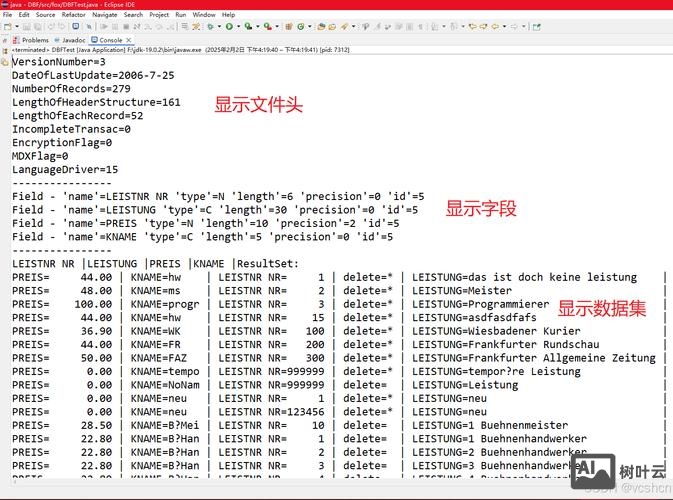
Task: Open the Help menu
Action: [228, 15]
